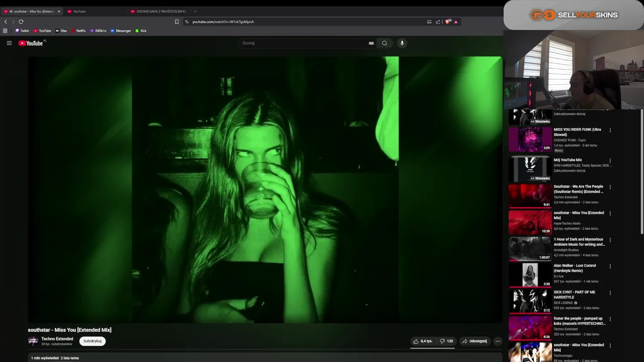This screenshot has height=362, width=644.
Task: Open Southstar - We Are The People title link
Action: pyautogui.click(x=579, y=189)
